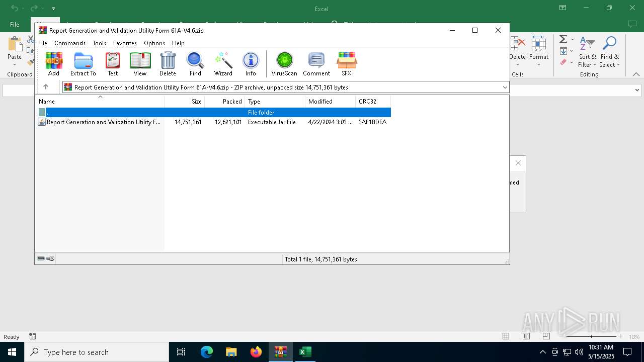Image resolution: width=644 pixels, height=362 pixels.
Task: Sort by the Name column header
Action: [x=100, y=102]
